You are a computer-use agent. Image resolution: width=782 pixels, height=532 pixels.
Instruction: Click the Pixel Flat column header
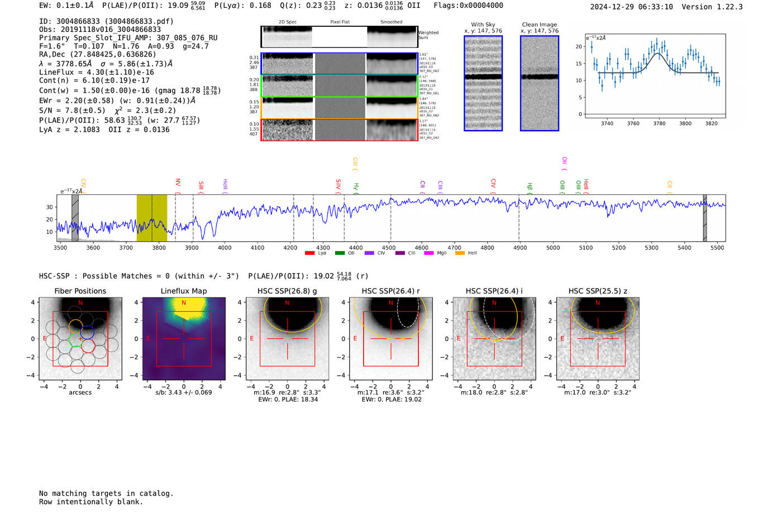click(340, 22)
